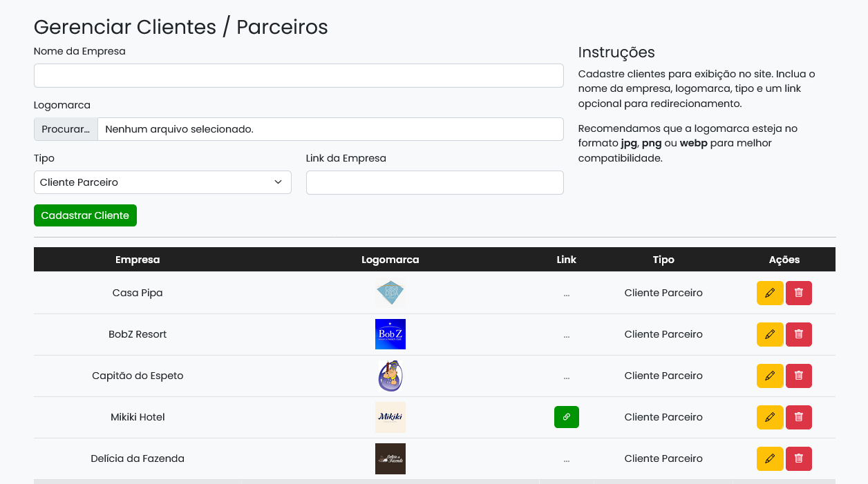Delete the Mikiki Hotel entry
868x484 pixels.
pos(799,417)
